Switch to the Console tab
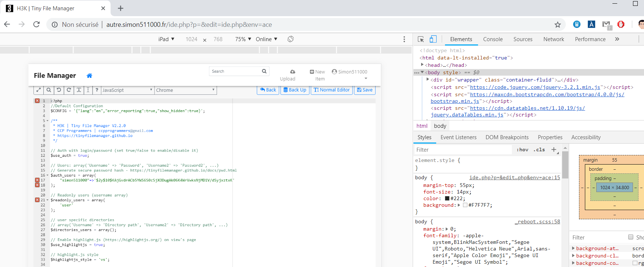644x267 pixels. [x=493, y=39]
